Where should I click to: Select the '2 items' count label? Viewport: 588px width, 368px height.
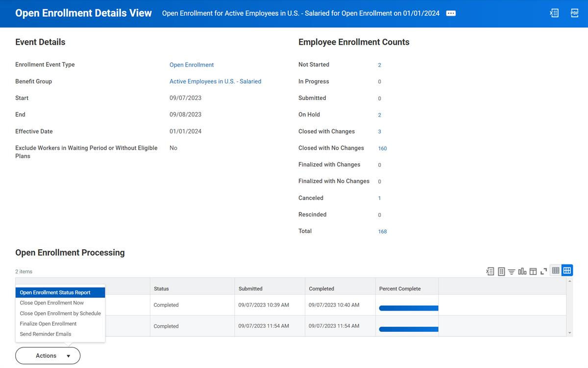(x=24, y=271)
